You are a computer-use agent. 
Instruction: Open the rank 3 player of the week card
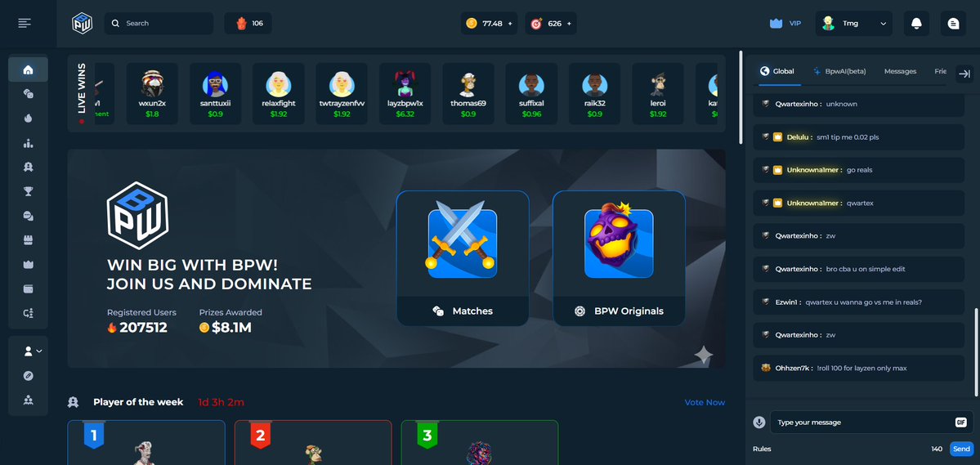tap(480, 442)
